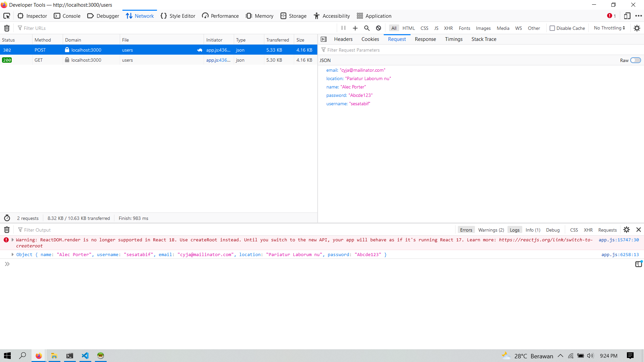Collapse the request details panel
This screenshot has height=362, width=644.
[324, 39]
